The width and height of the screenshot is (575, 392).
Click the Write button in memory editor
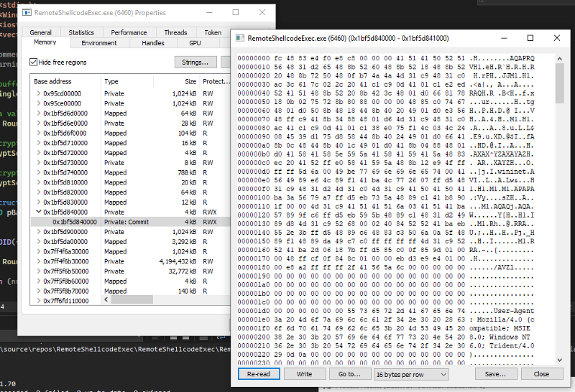pyautogui.click(x=304, y=374)
